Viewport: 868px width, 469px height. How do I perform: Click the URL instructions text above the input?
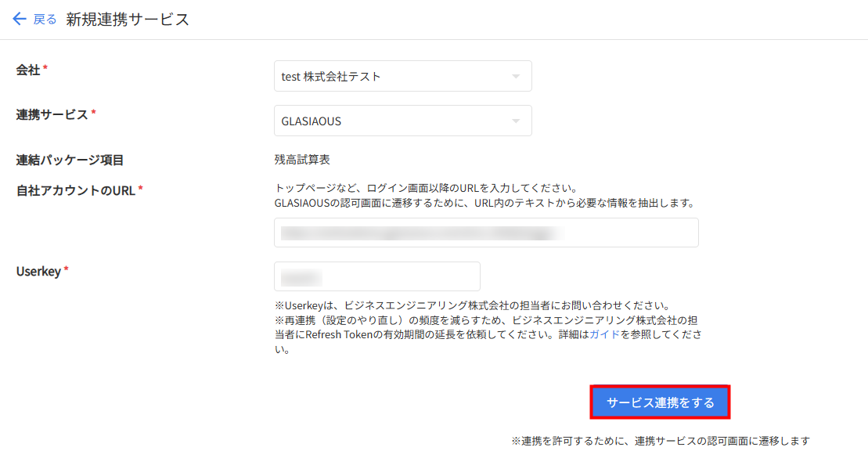click(x=484, y=196)
